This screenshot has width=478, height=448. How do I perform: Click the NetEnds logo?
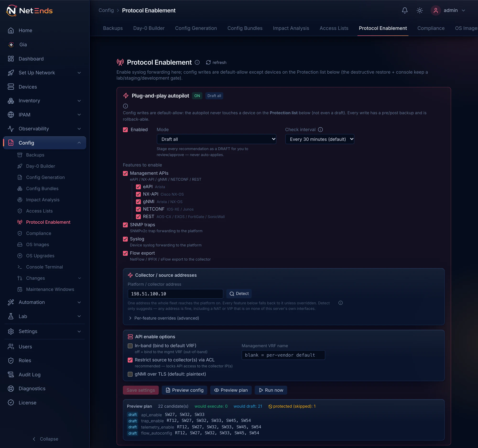coord(29,11)
